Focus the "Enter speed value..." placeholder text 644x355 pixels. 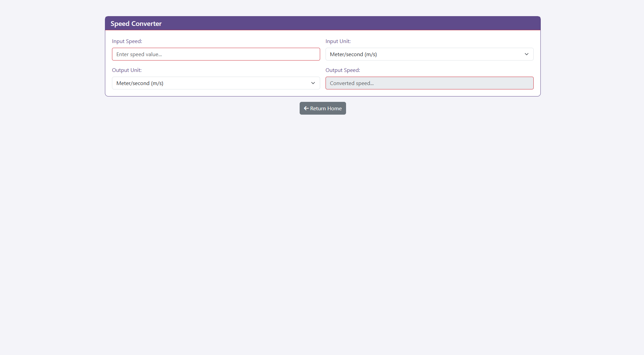[139, 54]
